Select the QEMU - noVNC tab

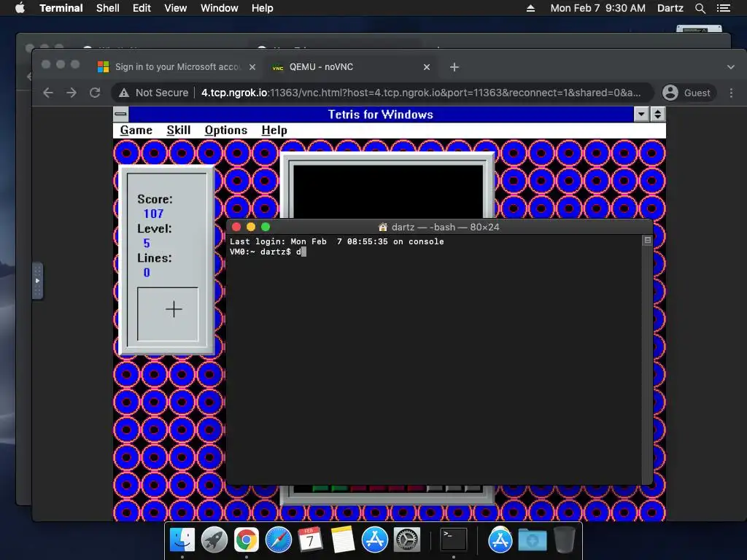point(352,67)
